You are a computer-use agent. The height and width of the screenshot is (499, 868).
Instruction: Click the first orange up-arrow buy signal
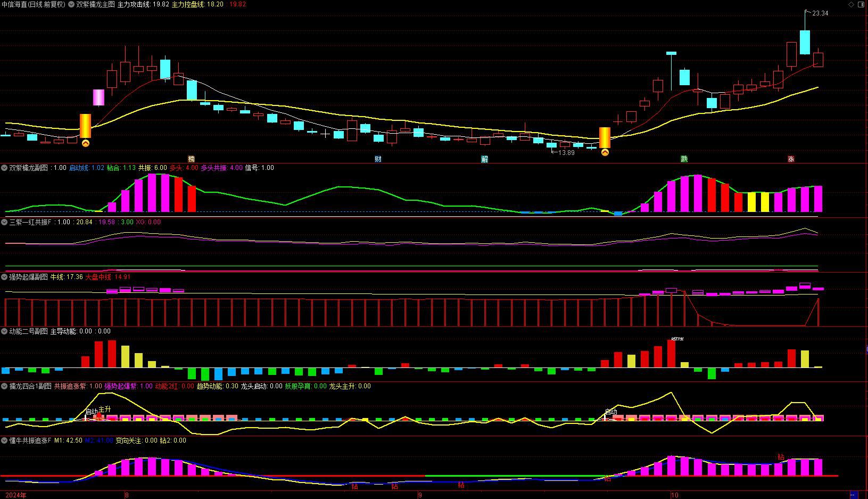pyautogui.click(x=85, y=143)
